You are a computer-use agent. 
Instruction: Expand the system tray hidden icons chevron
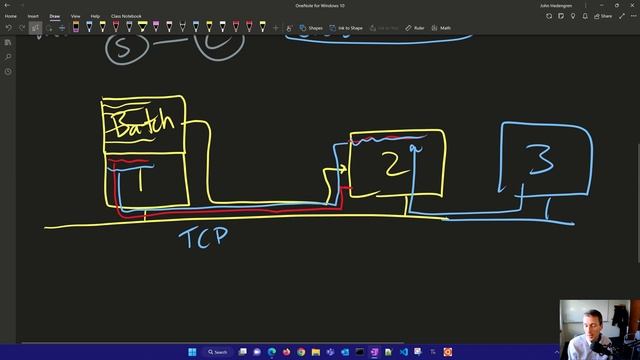[x=556, y=352]
